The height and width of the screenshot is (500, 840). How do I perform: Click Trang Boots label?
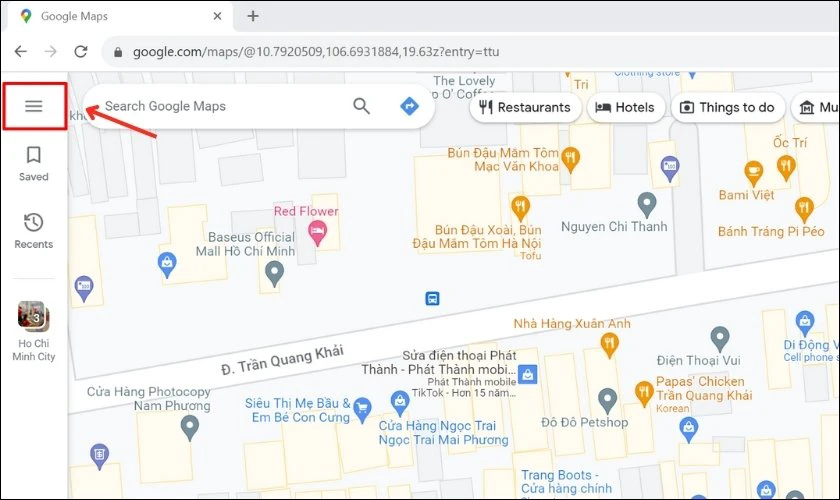pos(566,482)
